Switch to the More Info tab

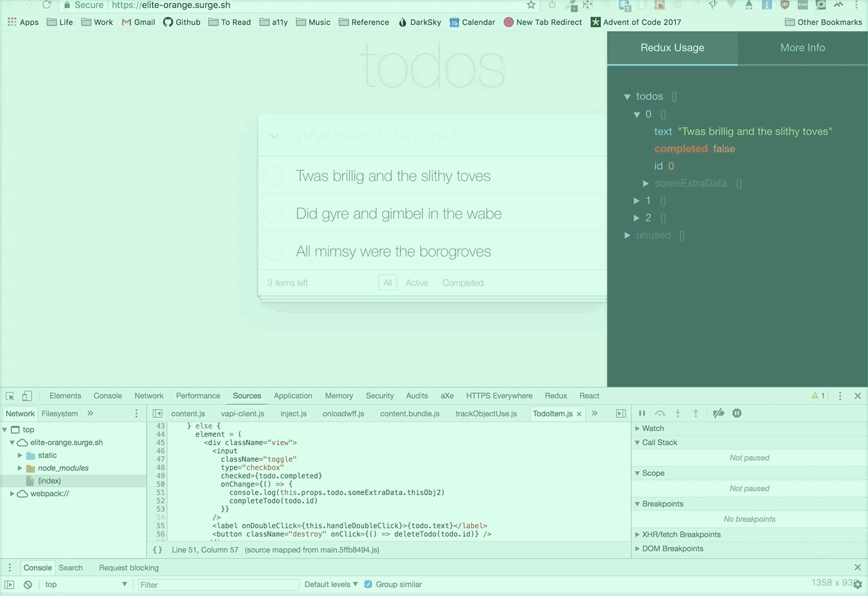pos(802,48)
